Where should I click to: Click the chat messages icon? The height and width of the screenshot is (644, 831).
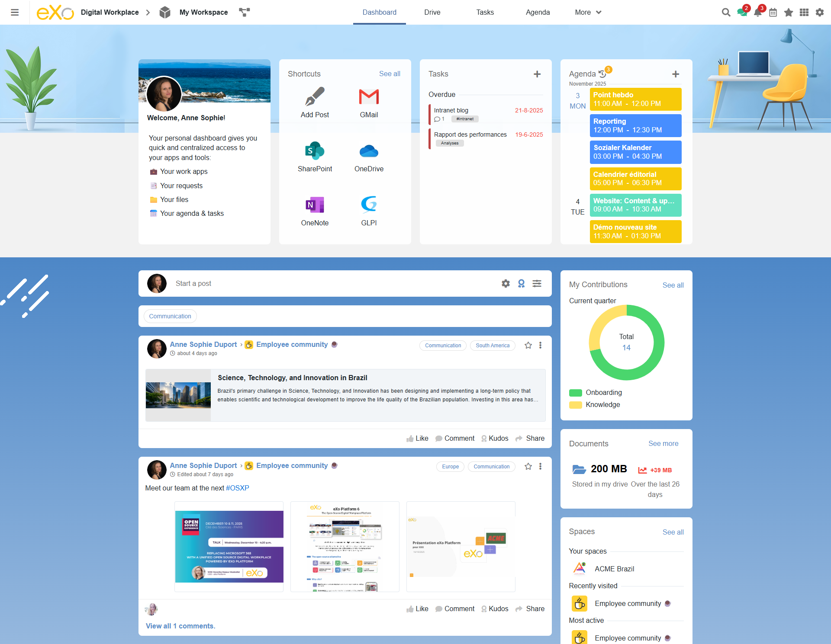click(x=742, y=12)
